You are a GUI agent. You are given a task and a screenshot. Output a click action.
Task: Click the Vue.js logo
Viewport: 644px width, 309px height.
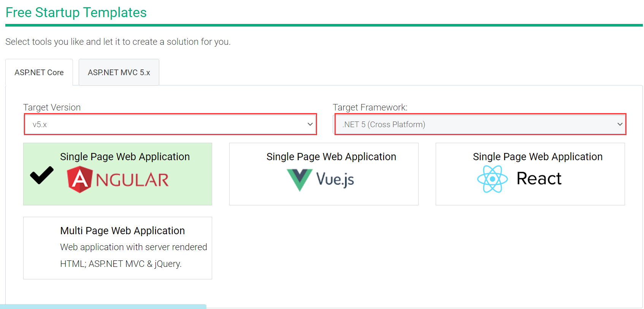pos(320,180)
